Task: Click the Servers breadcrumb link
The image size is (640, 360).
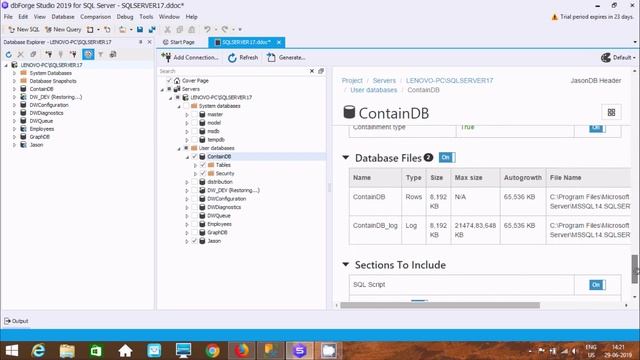Action: point(384,80)
